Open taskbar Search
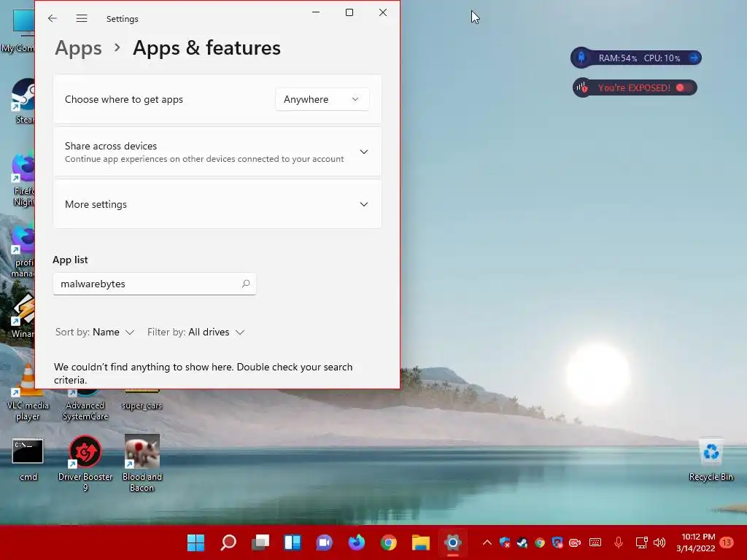Viewport: 747px width, 560px height. [x=228, y=542]
